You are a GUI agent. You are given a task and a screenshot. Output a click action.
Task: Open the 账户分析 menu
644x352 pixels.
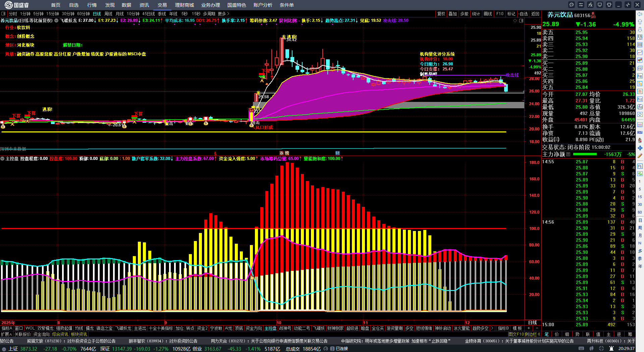[263, 5]
